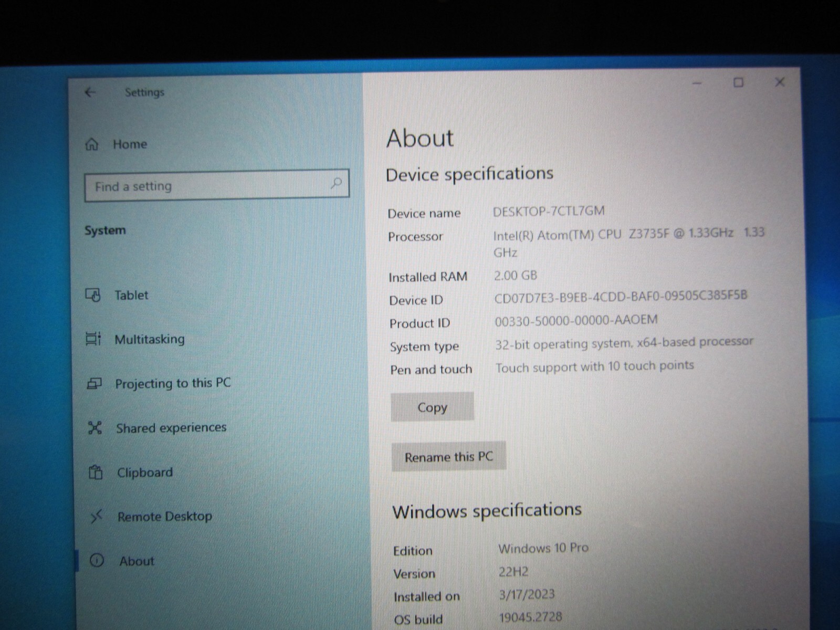Open About settings label
The height and width of the screenshot is (630, 840).
[137, 561]
